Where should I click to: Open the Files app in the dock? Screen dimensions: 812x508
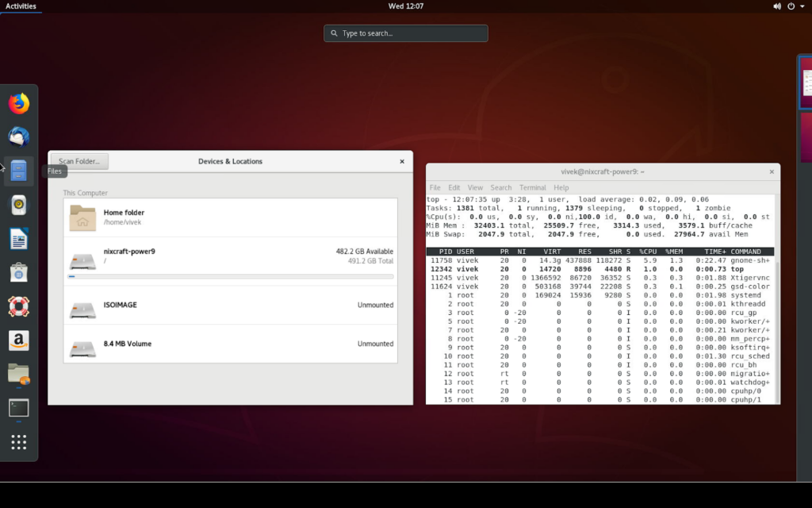point(18,170)
